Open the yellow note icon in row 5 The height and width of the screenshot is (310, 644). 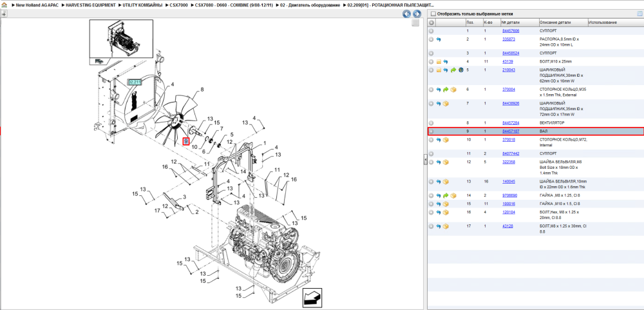(438, 70)
